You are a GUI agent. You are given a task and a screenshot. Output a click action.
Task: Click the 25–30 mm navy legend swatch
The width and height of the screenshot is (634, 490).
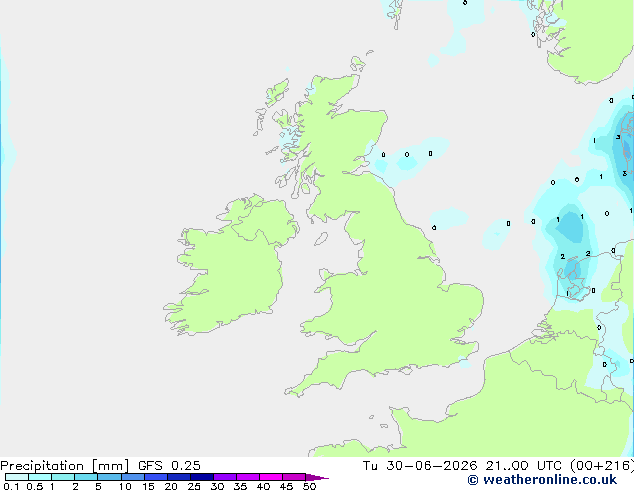(x=202, y=477)
